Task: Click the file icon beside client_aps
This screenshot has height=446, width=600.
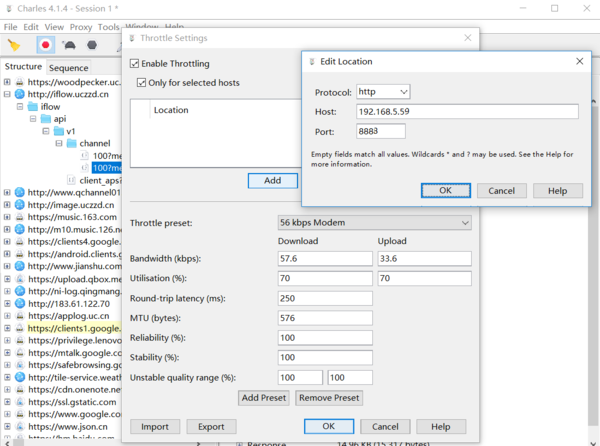Action: (71, 180)
